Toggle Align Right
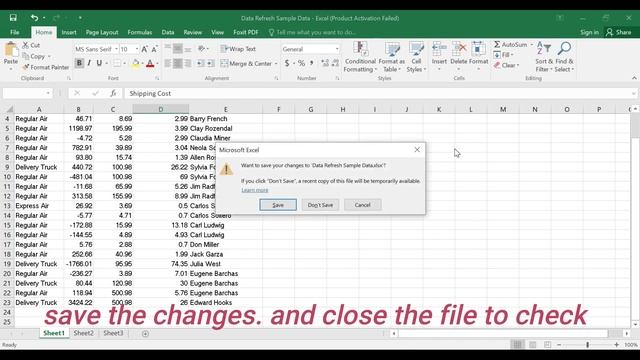Image resolution: width=640 pixels, height=360 pixels. [x=187, y=63]
